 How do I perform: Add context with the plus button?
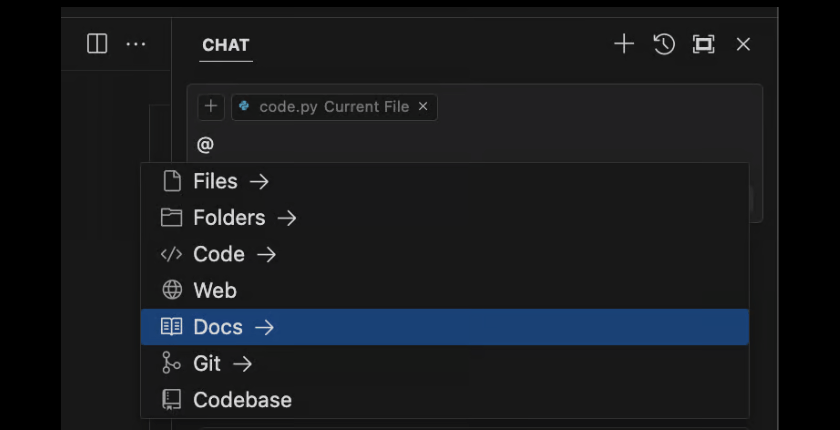pos(210,106)
